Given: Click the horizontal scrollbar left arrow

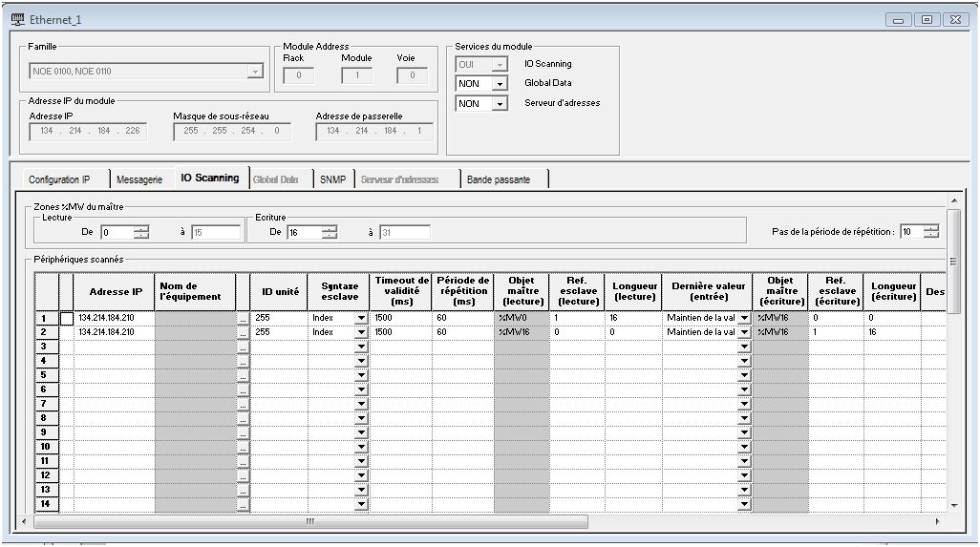Looking at the screenshot, I should [24, 521].
